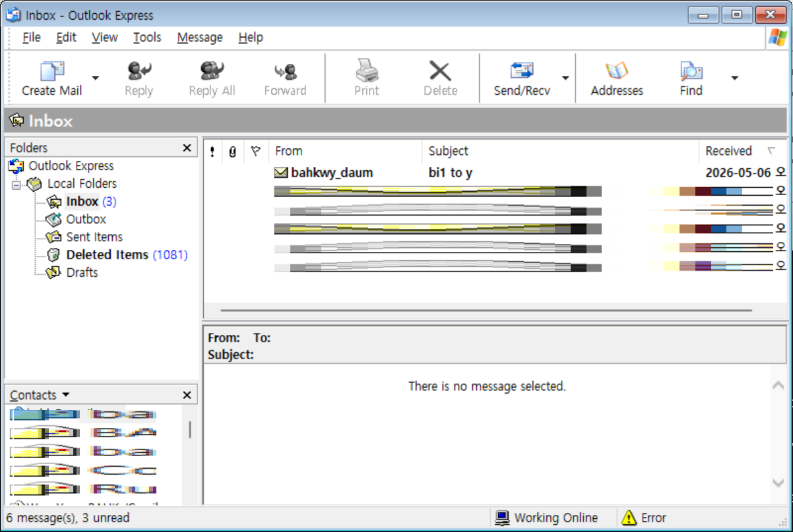Click the Inbox banner icon
This screenshot has width=793, height=532.
coord(17,121)
